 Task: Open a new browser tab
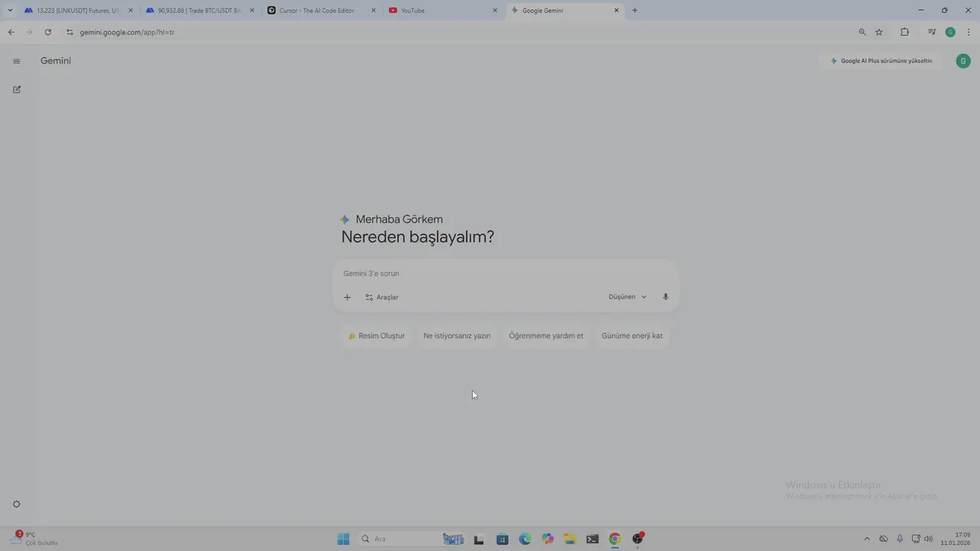click(635, 11)
